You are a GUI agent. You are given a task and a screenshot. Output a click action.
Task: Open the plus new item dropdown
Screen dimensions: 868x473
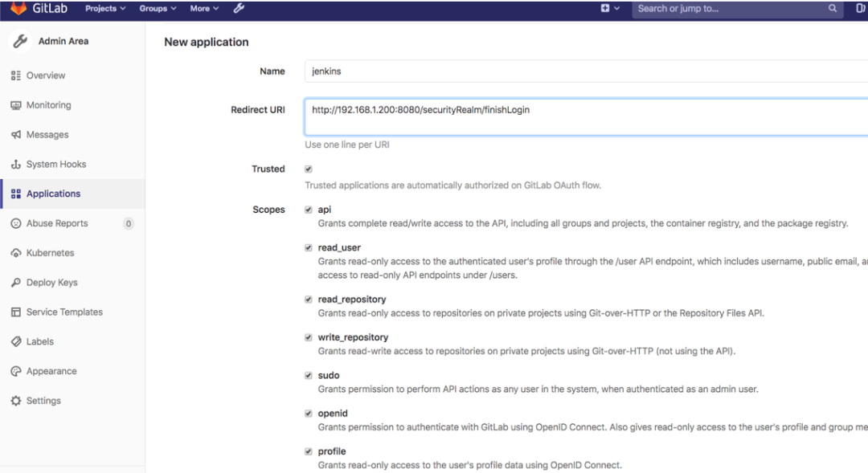[610, 9]
